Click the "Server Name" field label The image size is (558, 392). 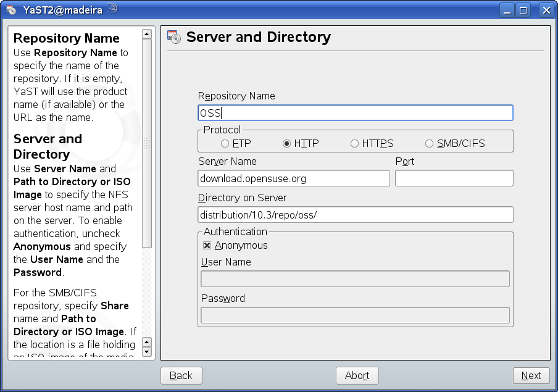coord(227,161)
